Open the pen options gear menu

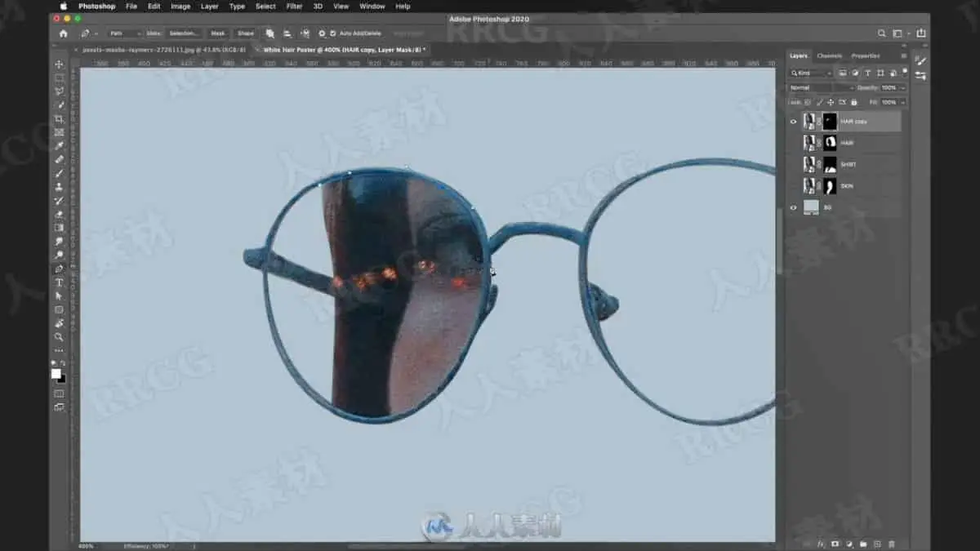click(322, 33)
